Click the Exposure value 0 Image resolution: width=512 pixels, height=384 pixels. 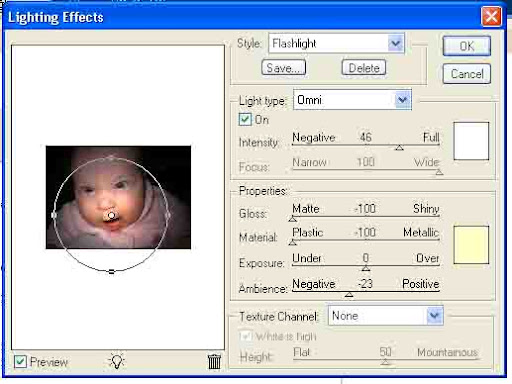pyautogui.click(x=366, y=258)
